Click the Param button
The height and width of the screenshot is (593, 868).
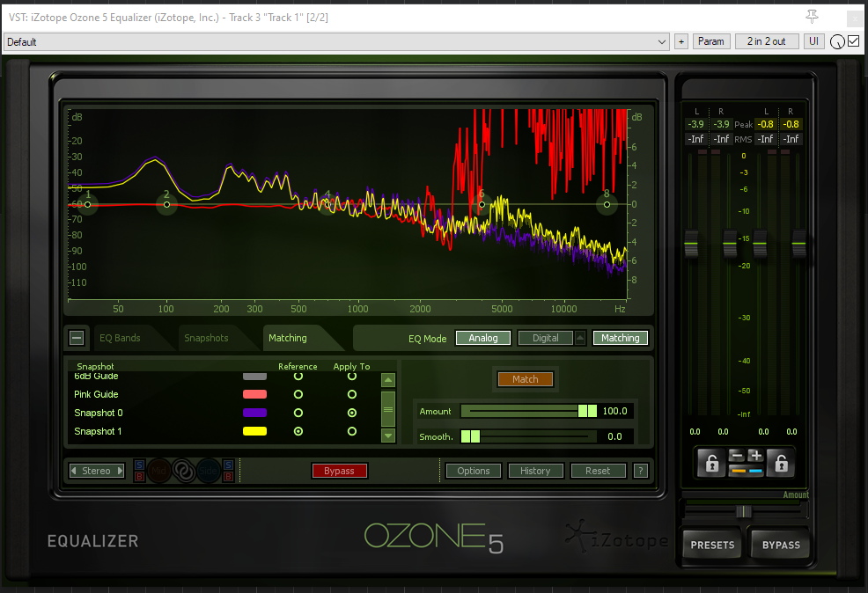(x=711, y=41)
